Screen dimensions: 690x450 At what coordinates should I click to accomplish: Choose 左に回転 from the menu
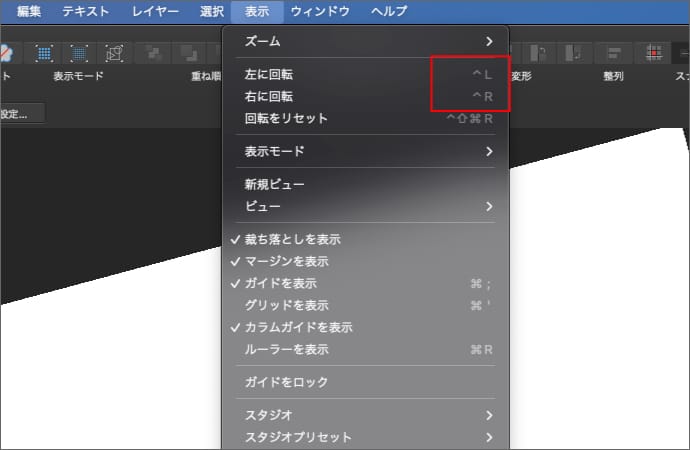[270, 75]
